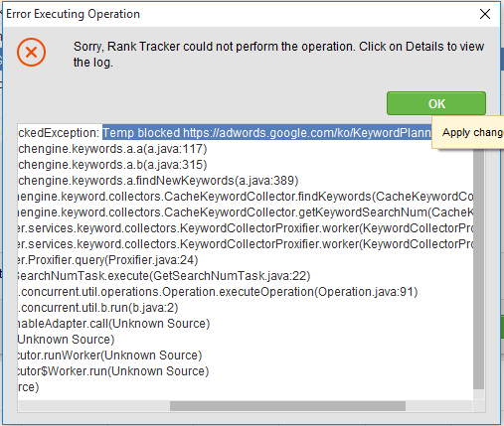
Task: Close the Error Executing Operation dialog
Action: pos(485,14)
